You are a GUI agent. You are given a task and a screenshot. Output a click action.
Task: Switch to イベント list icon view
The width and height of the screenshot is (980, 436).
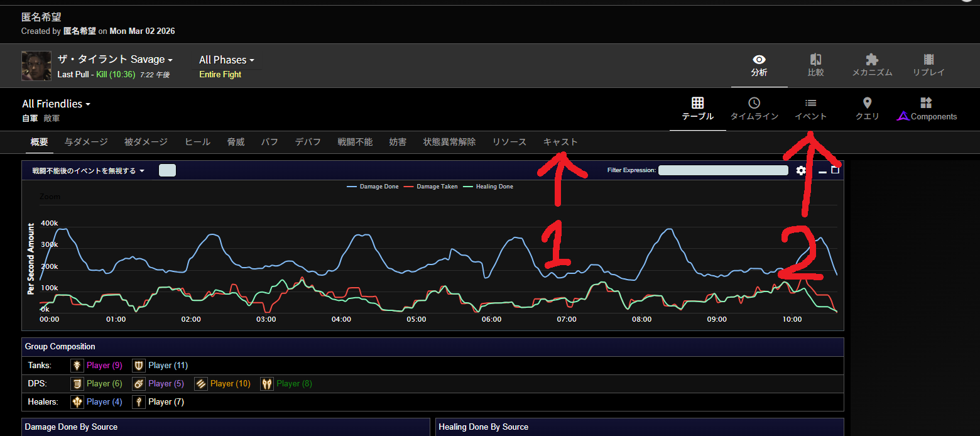pyautogui.click(x=810, y=109)
